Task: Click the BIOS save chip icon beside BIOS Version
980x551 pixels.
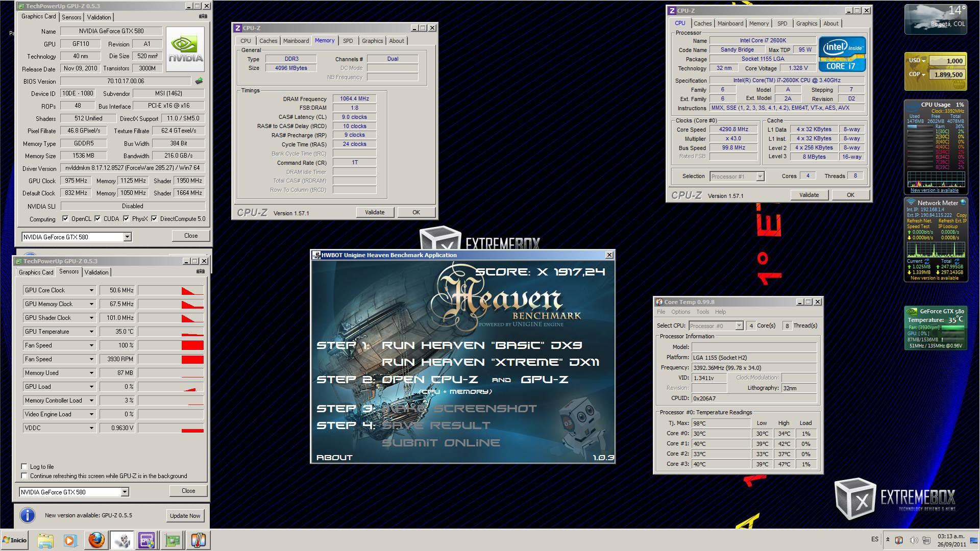Action: click(x=199, y=81)
